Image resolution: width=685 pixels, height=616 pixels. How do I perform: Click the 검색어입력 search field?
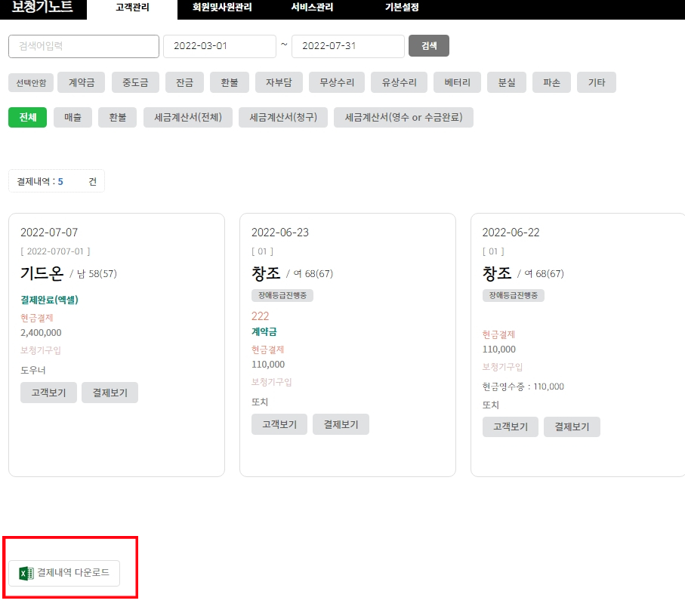(84, 46)
